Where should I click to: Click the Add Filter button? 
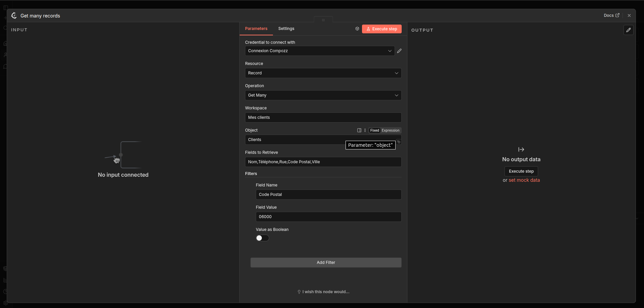326,263
